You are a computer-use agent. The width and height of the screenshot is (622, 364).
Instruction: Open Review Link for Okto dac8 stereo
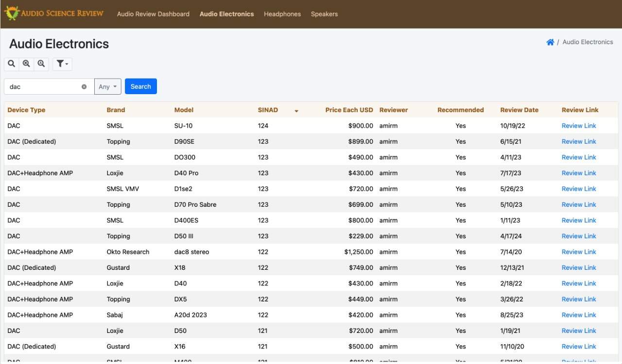click(x=579, y=252)
